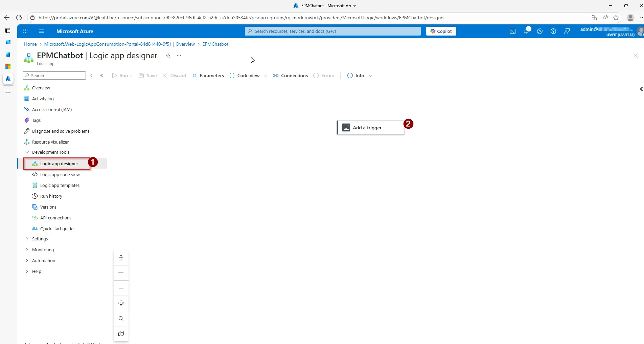
Task: Toggle expand/collapse all menu groups arrows
Action: [91, 76]
